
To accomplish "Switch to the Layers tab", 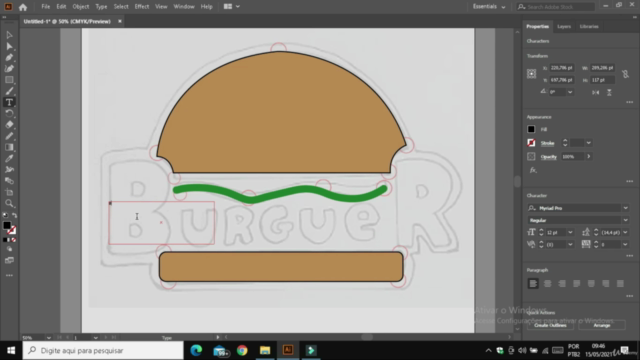I will (x=564, y=27).
